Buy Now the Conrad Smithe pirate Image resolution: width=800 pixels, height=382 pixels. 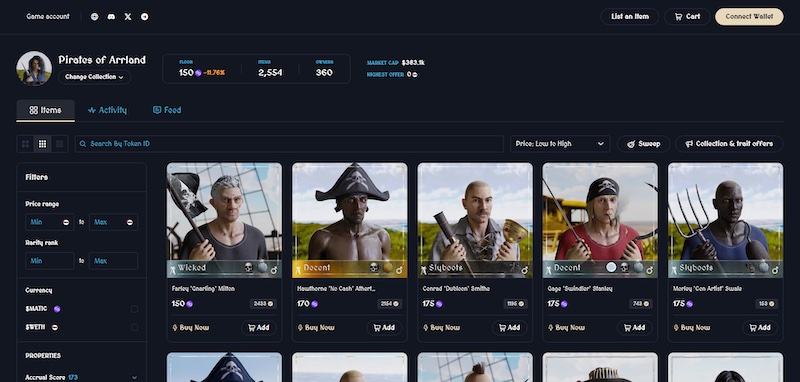pos(442,327)
